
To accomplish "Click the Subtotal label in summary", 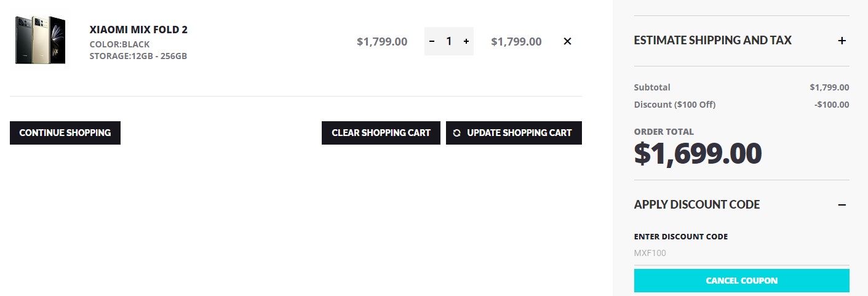I will click(x=652, y=87).
